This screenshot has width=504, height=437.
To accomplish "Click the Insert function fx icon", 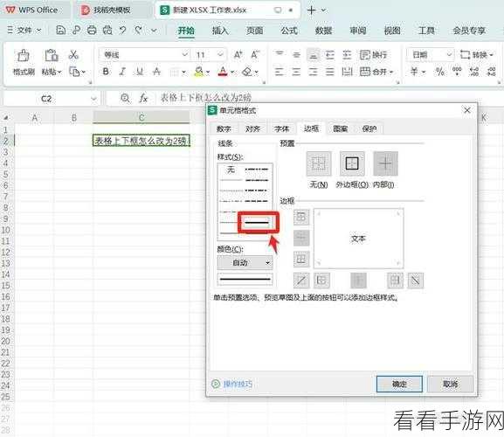I will [x=143, y=98].
